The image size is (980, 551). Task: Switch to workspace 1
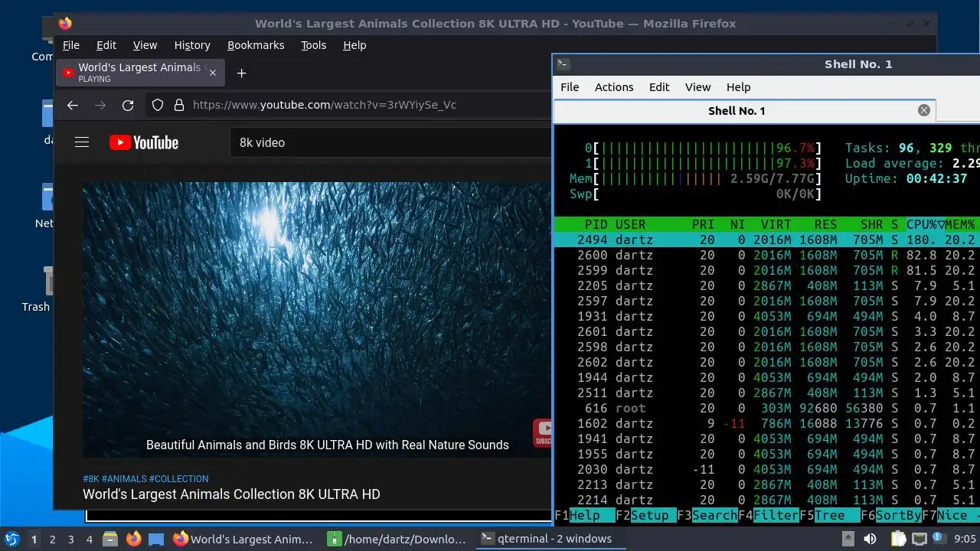[x=34, y=539]
